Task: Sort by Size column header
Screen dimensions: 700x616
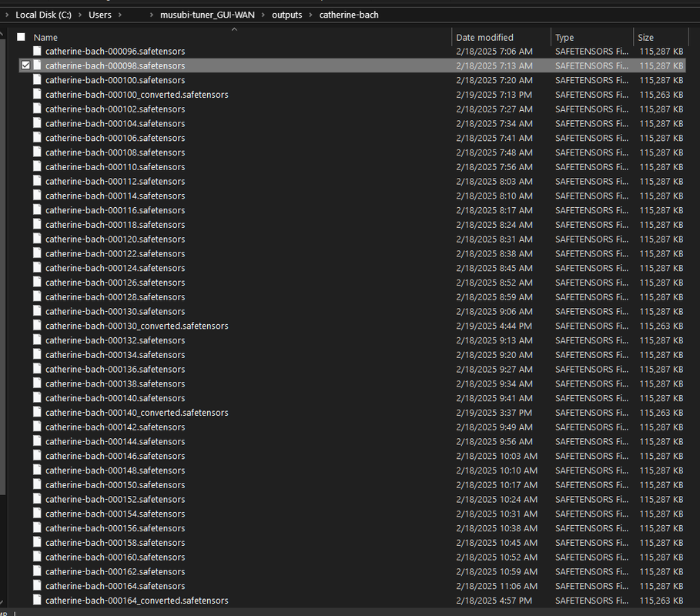Action: 645,38
